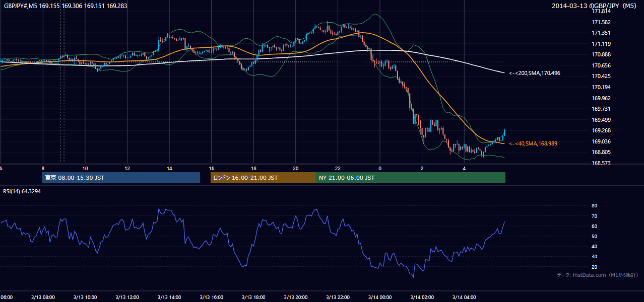Click the time label 3/14 02:00
This screenshot has width=644, height=302.
[422, 297]
